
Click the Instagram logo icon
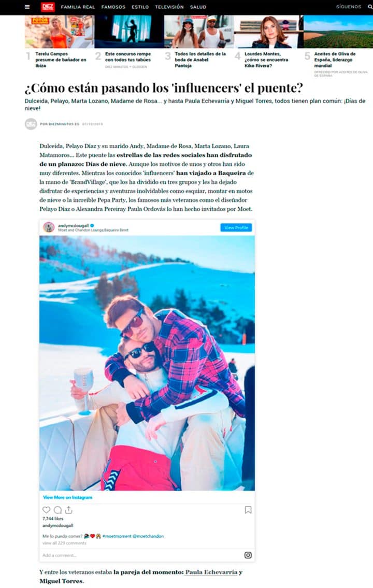[248, 555]
